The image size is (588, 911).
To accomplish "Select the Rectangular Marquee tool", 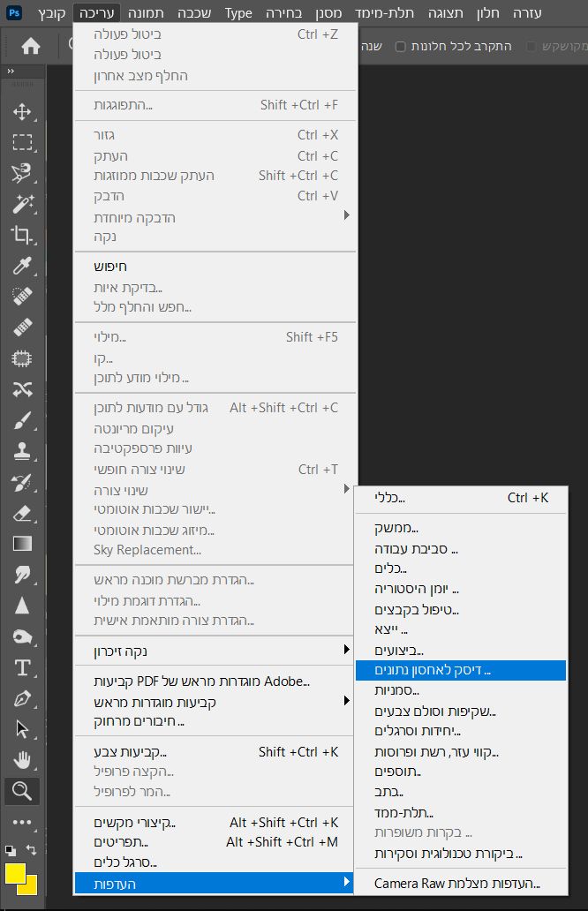I will (22, 142).
